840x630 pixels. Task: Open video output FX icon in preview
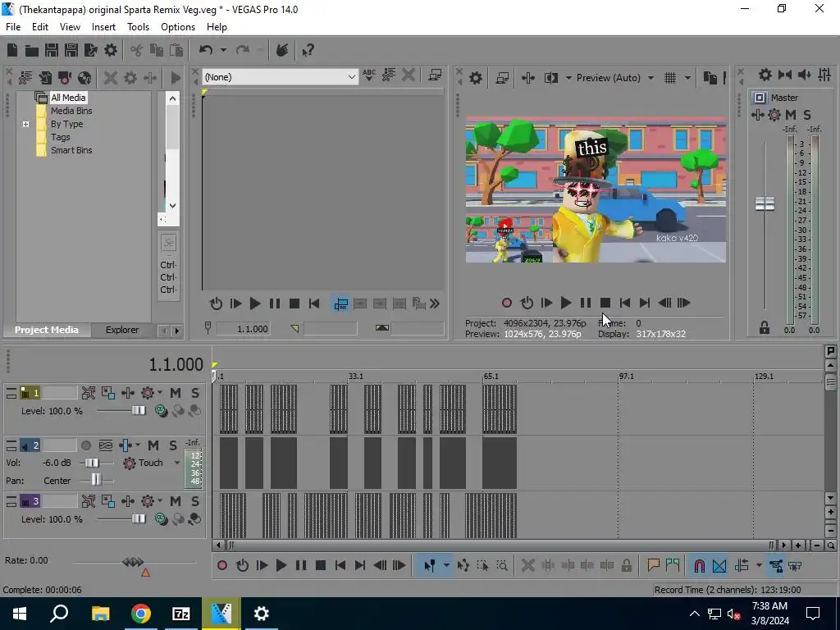point(528,78)
